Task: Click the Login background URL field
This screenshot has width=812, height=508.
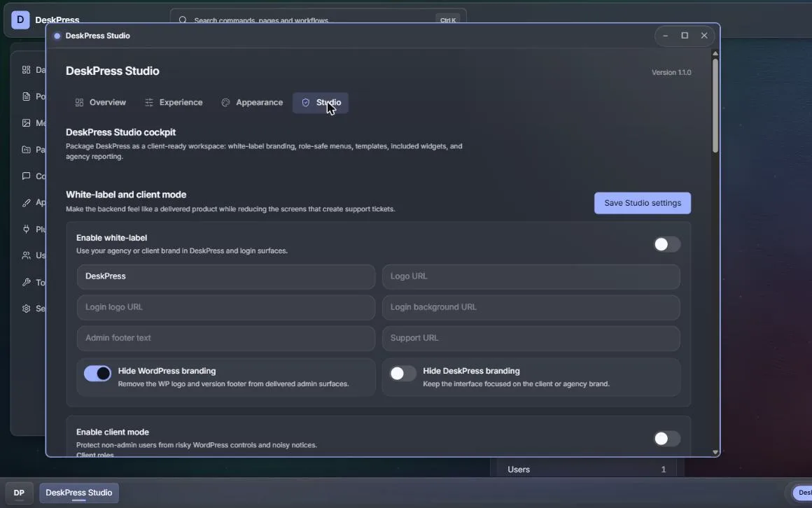Action: click(x=531, y=308)
